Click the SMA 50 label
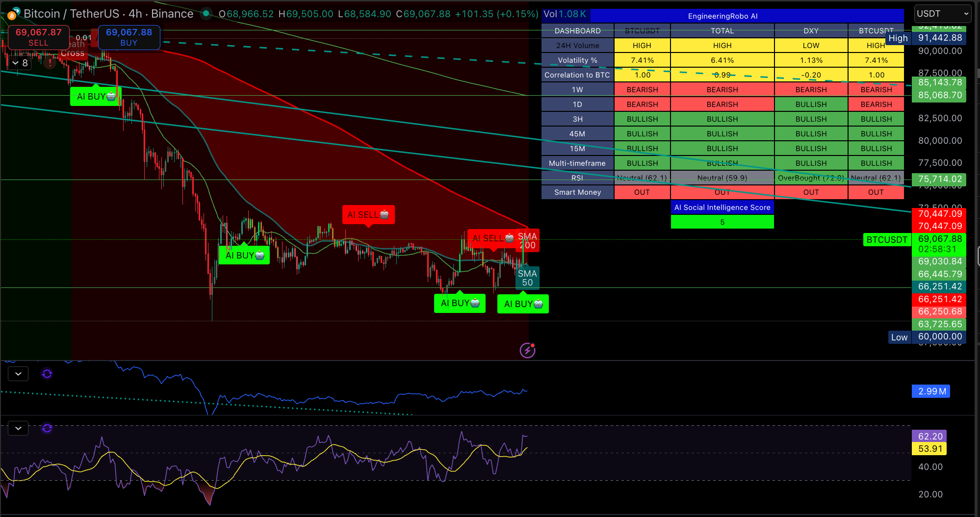The height and width of the screenshot is (517, 980). 527,278
